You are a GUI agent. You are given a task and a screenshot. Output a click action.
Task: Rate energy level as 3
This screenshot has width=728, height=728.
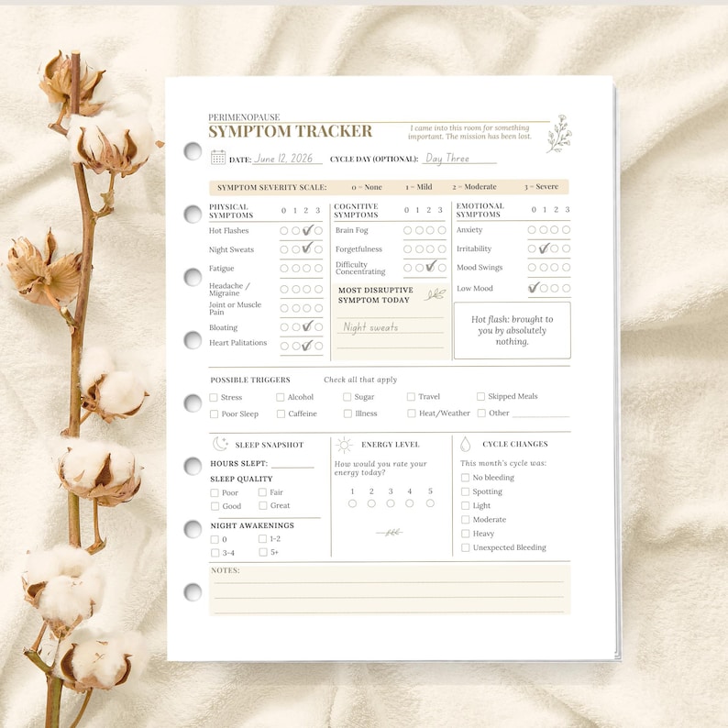pyautogui.click(x=391, y=503)
